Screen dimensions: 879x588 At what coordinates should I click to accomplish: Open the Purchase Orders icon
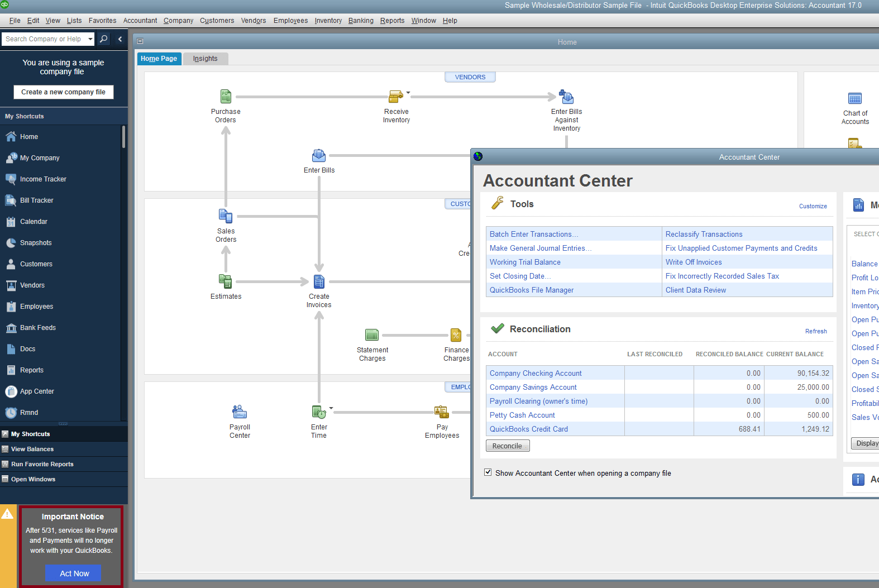point(226,97)
